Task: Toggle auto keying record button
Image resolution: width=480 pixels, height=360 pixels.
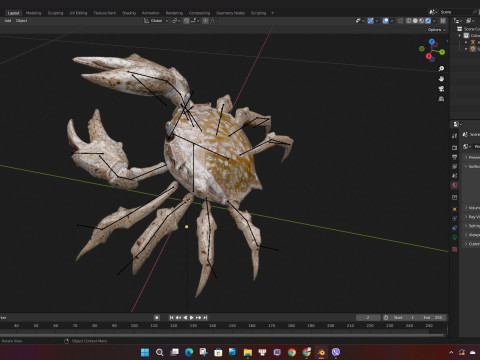Action: [157, 317]
